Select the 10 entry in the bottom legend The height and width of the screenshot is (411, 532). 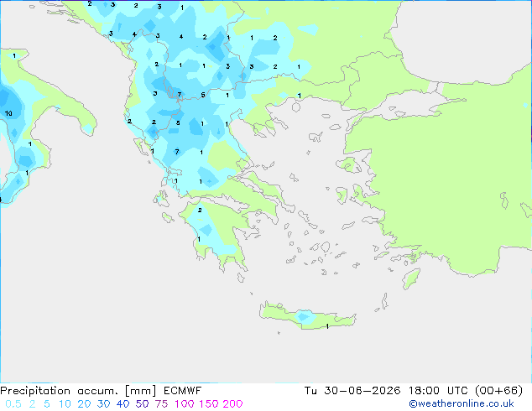coord(65,404)
